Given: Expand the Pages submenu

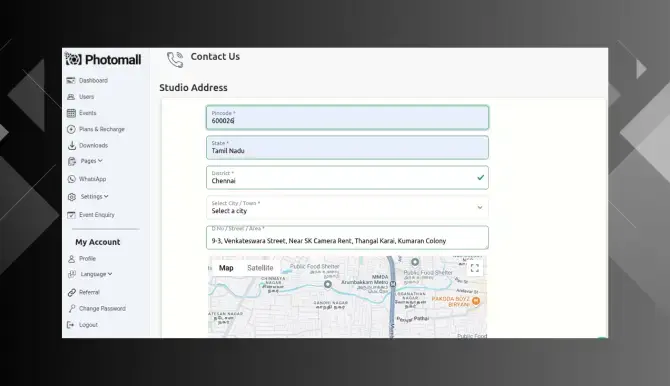Looking at the screenshot, I should click(91, 161).
